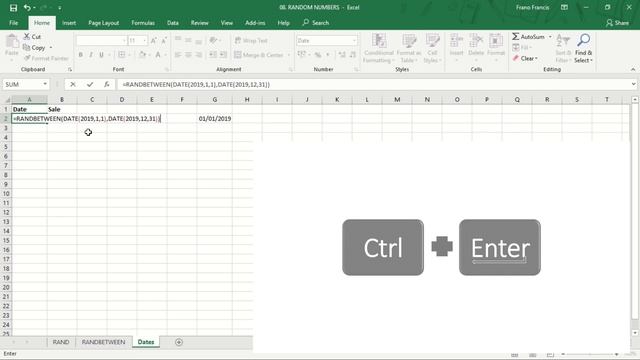This screenshot has height=360, width=640.
Task: Switch to the Data ribbon tab
Action: 173,23
